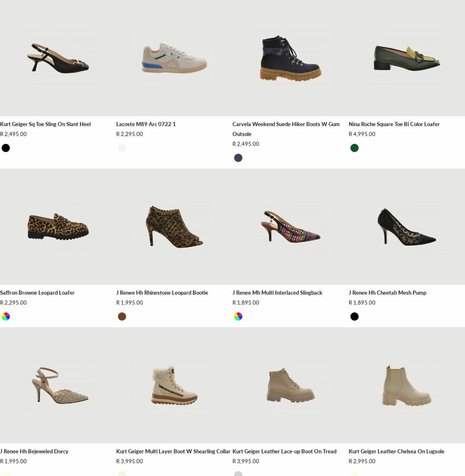The image size is (465, 476).
Task: Click price R 1,995.00 under Rhinestone Leopard Bootie
Action: click(129, 303)
